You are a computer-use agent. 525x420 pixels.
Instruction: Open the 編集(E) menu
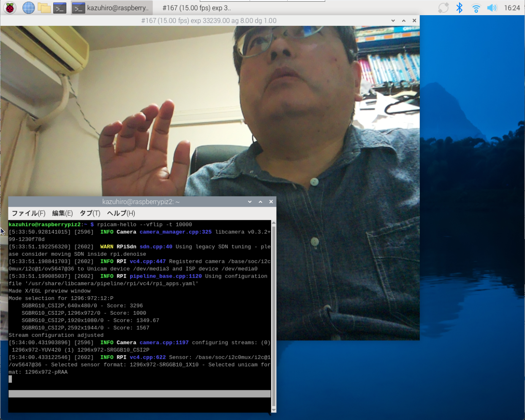[x=63, y=213]
